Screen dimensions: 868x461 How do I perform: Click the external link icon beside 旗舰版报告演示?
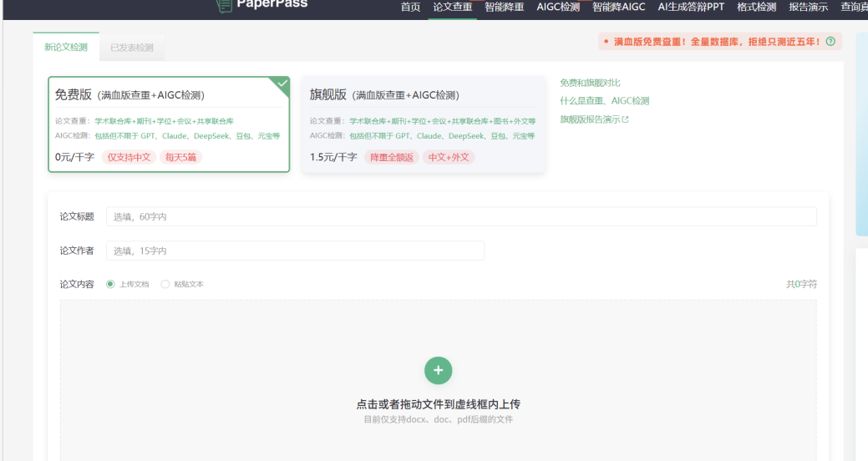click(x=625, y=119)
